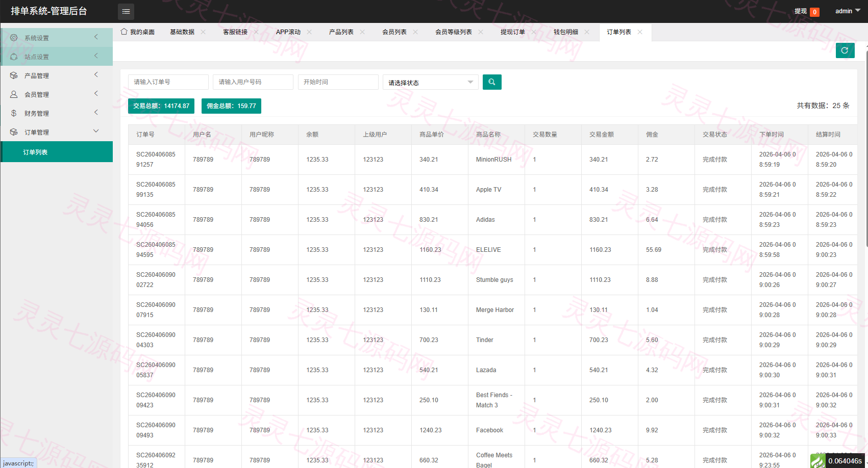Viewport: 868px width, 468px height.
Task: Click the home icon of 我的桌面 tab
Action: 124,32
